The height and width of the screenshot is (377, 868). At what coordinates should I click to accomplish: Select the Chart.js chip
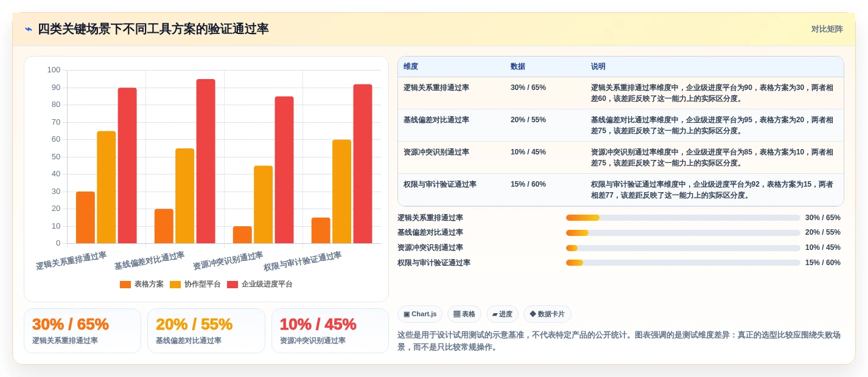coord(420,314)
